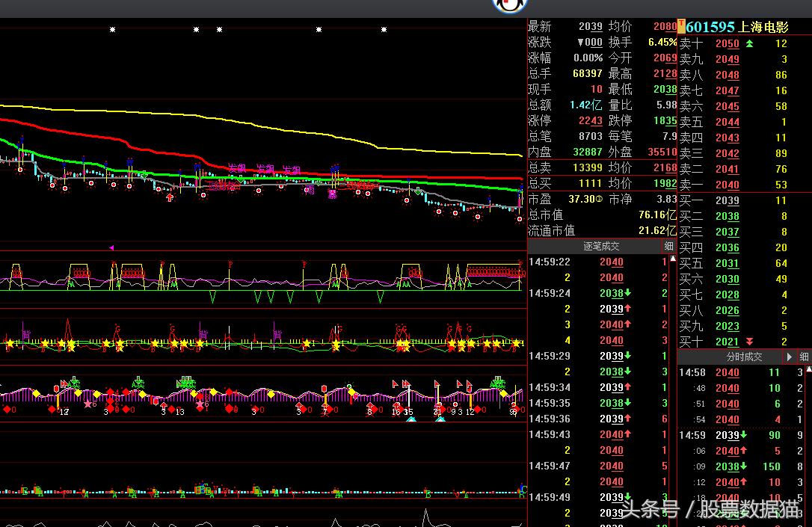Click the 买一 price 2039
Screen dimensions: 812x527
click(727, 200)
